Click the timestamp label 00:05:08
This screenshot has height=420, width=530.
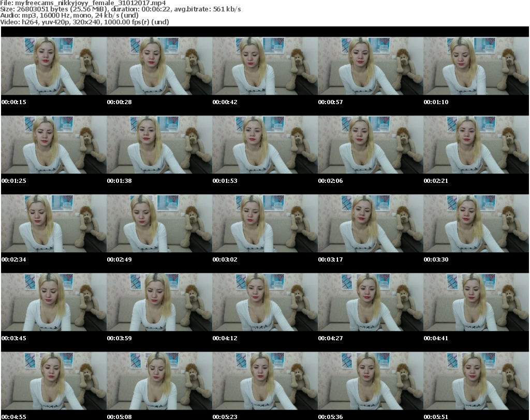[120, 417]
